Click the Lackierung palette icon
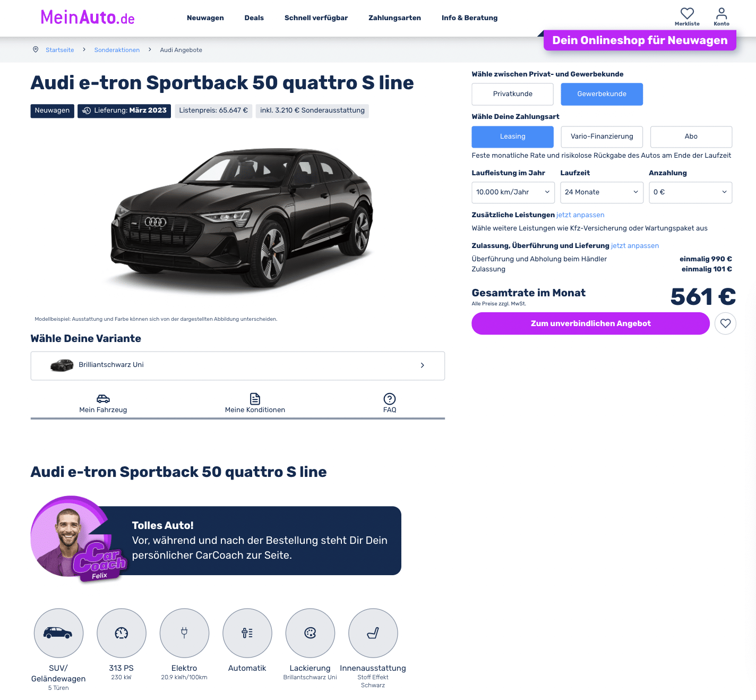Image resolution: width=756 pixels, height=700 pixels. pos(310,633)
